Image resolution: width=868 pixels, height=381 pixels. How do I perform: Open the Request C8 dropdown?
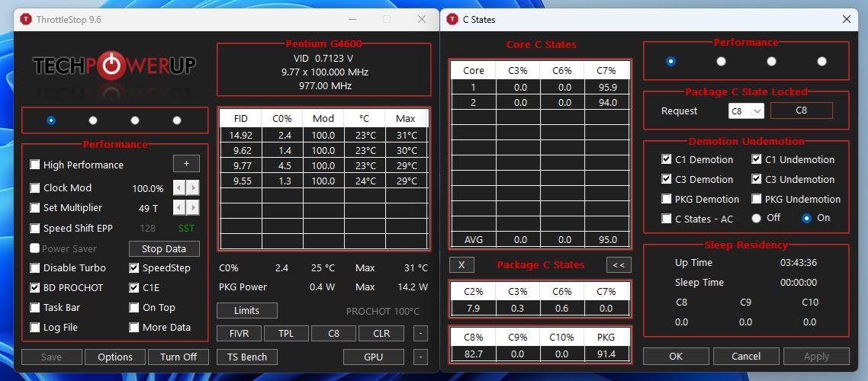746,110
